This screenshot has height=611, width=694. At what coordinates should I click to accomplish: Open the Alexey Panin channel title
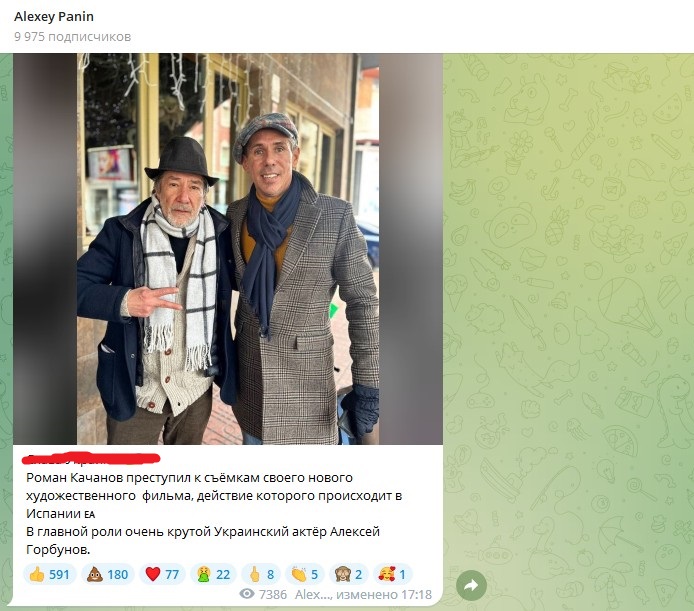click(54, 16)
